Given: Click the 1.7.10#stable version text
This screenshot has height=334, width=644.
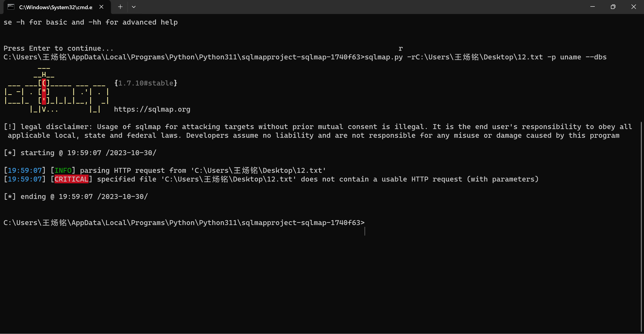Looking at the screenshot, I should click(146, 83).
